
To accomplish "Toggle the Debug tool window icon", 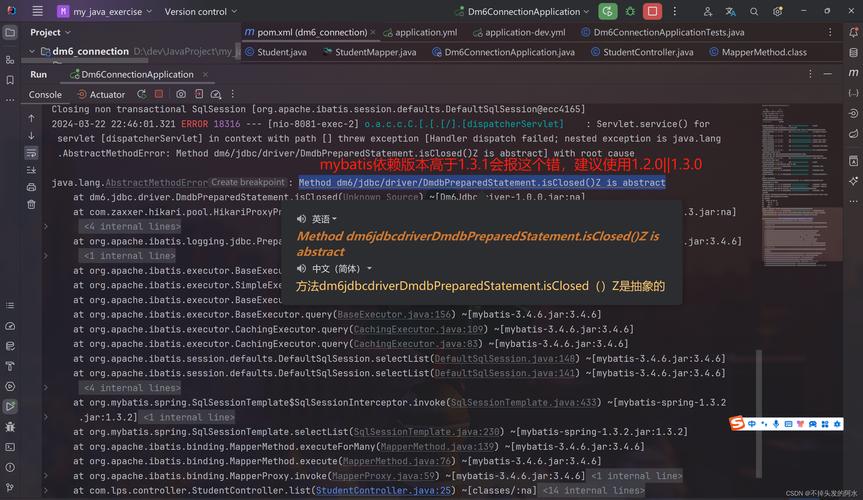I will point(11,427).
